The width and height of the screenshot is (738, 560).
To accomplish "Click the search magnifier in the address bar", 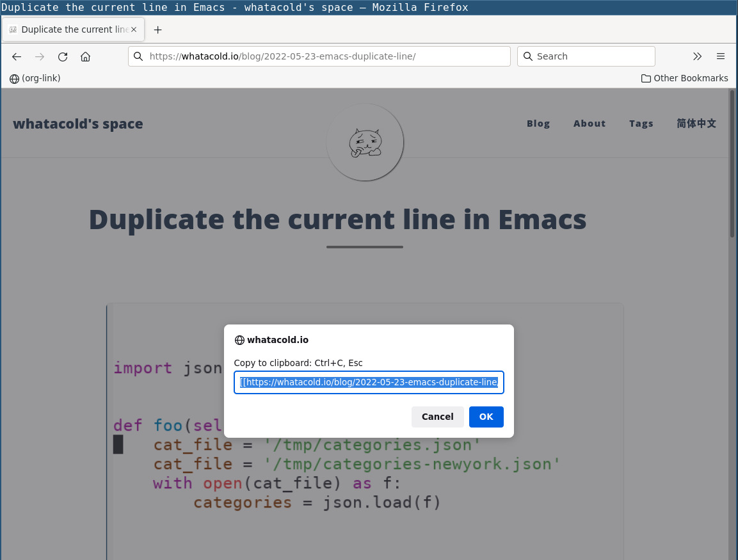I will (138, 56).
